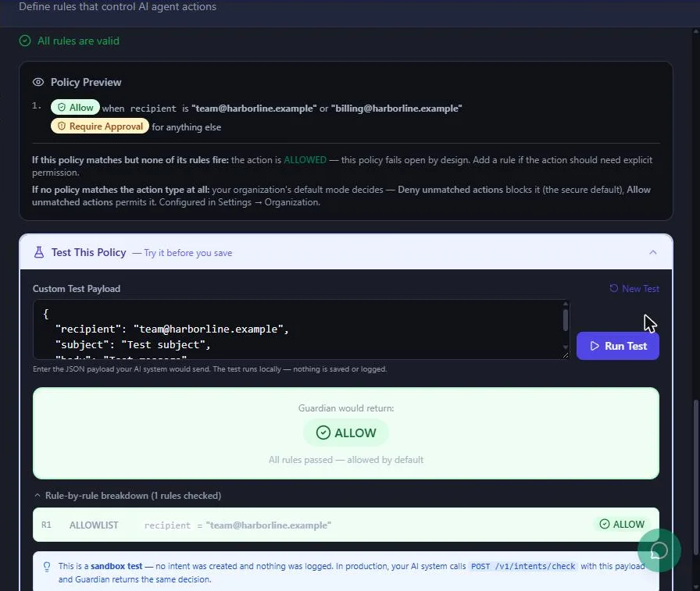This screenshot has width=700, height=591.
Task: Click the sandbox test link text
Action: (x=116, y=566)
